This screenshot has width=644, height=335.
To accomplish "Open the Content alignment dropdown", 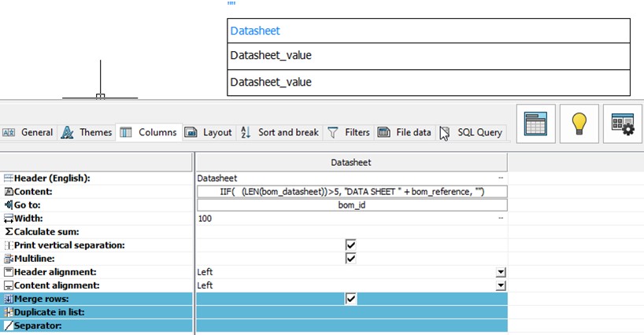I will pyautogui.click(x=500, y=285).
